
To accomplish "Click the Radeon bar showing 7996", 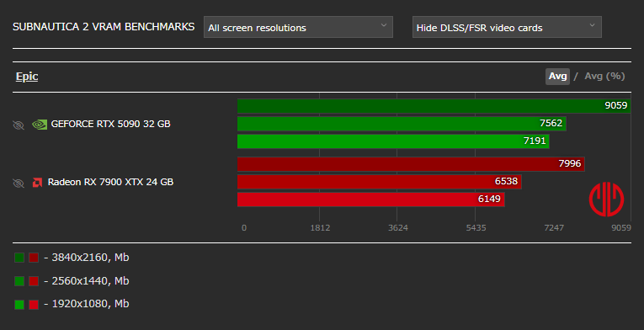I will pos(411,164).
